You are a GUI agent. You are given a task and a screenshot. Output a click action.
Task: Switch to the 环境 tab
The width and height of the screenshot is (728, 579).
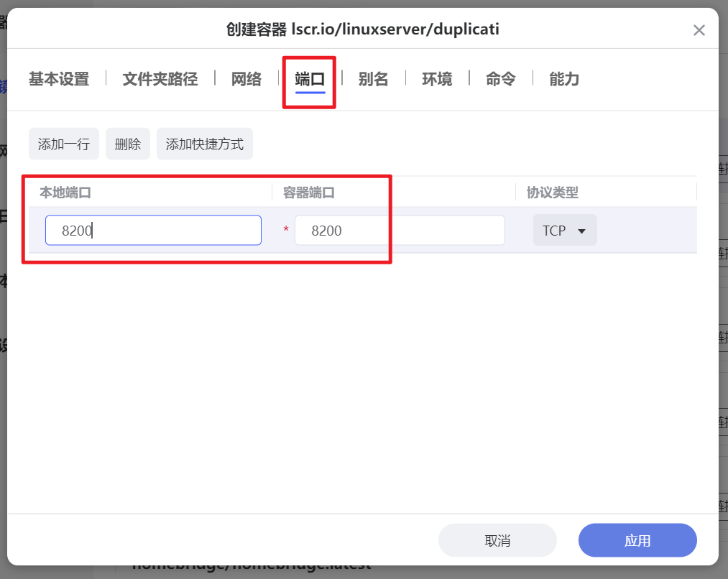tap(437, 79)
